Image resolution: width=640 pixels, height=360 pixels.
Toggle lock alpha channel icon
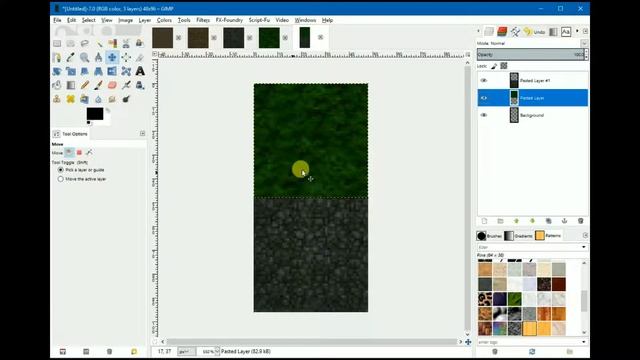coord(504,66)
